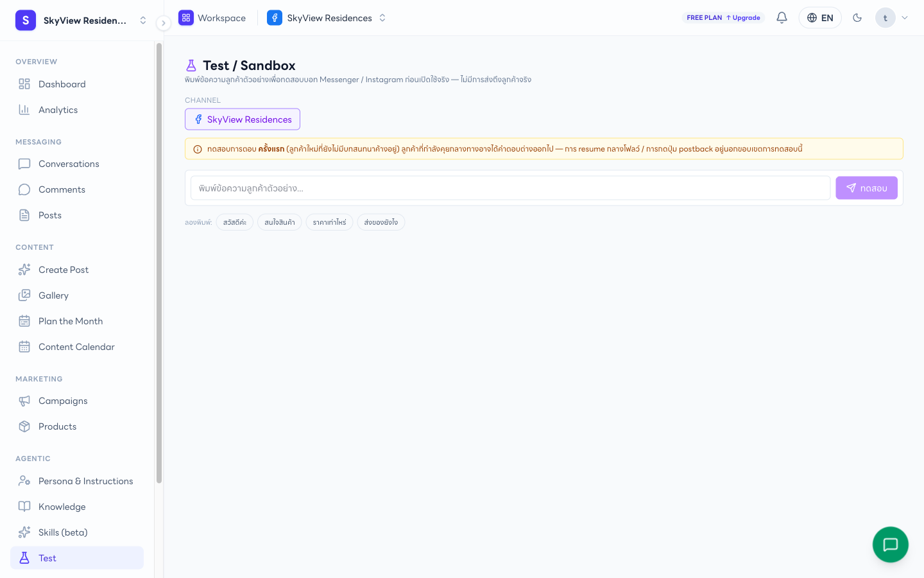Go to Campaigns under Marketing

77,401
